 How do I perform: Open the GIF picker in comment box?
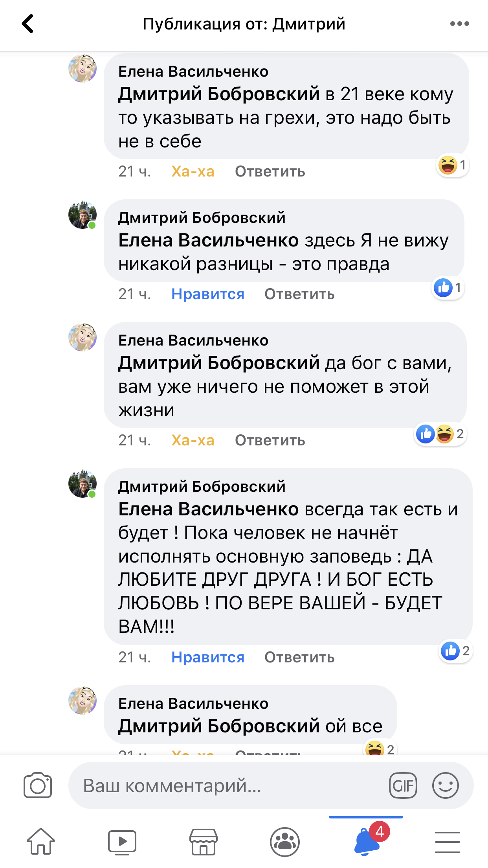[403, 785]
